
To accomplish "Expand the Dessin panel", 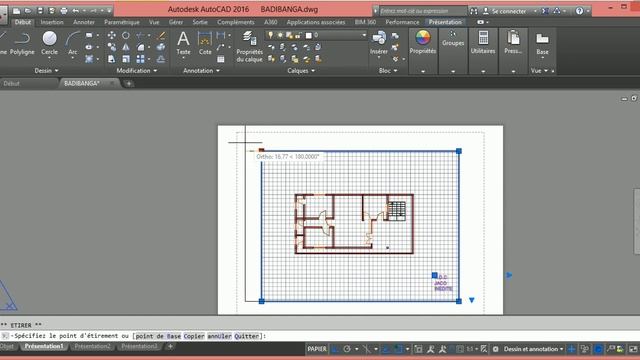I will [46, 71].
